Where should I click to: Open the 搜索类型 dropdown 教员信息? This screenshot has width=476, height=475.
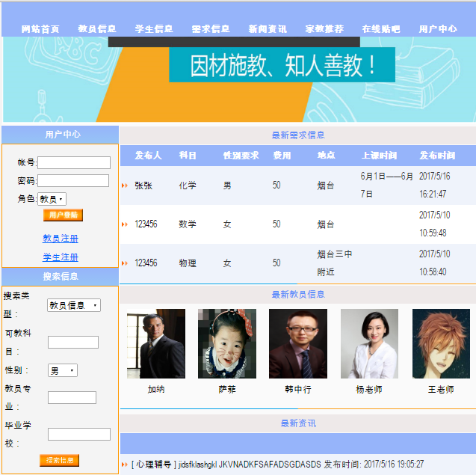click(x=74, y=305)
